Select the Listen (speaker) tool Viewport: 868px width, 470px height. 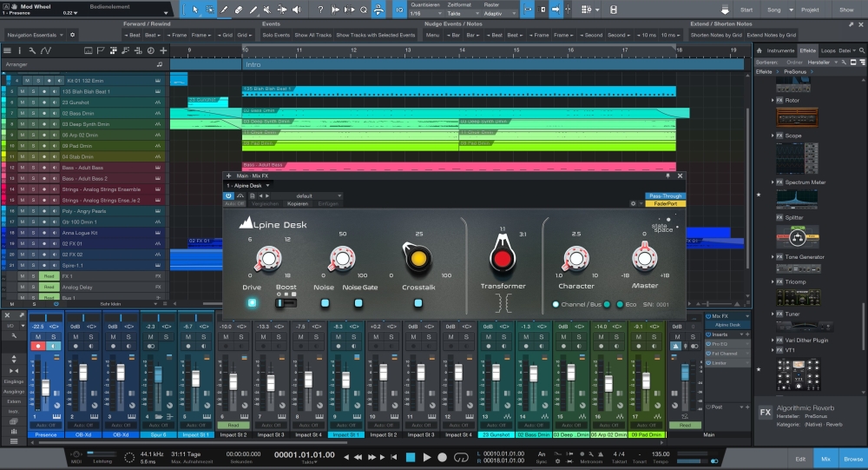[x=297, y=10]
